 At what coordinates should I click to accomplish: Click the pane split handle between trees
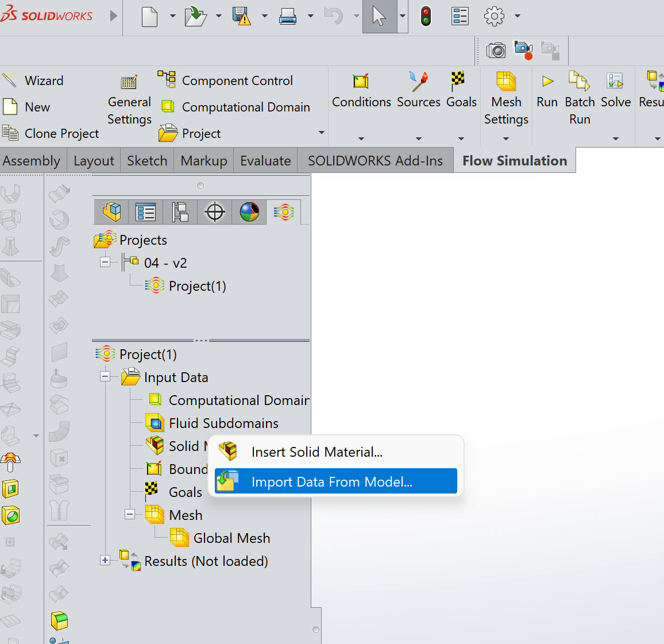[200, 340]
